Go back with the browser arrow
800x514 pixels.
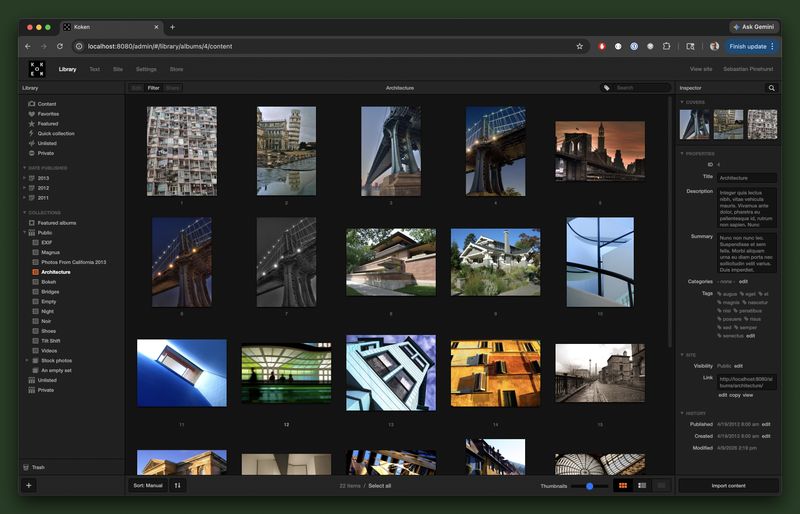[28, 46]
